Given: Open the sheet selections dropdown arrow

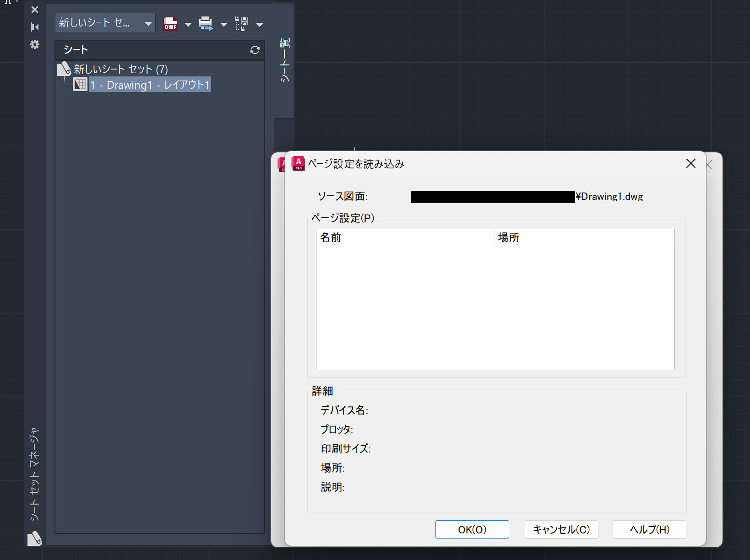Looking at the screenshot, I should pyautogui.click(x=260, y=23).
